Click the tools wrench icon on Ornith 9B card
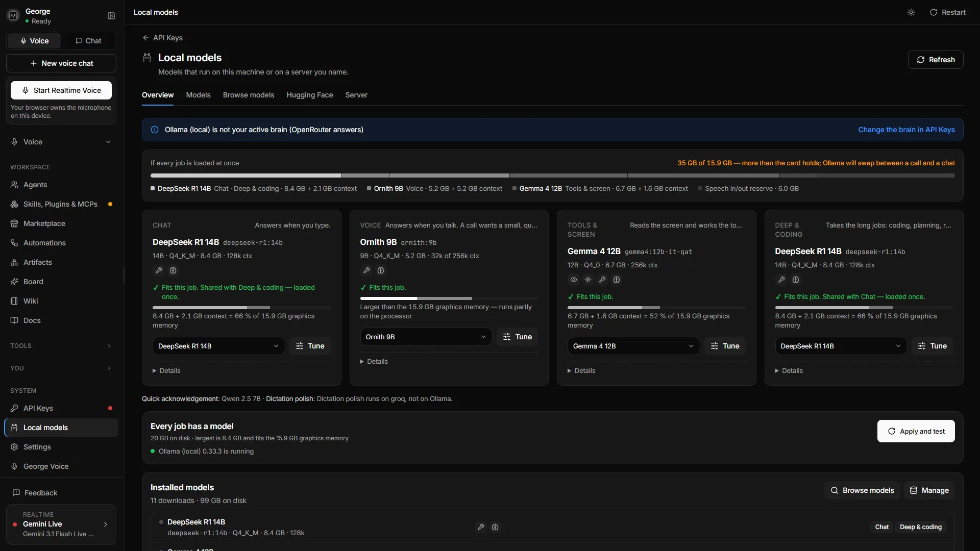 [366, 270]
